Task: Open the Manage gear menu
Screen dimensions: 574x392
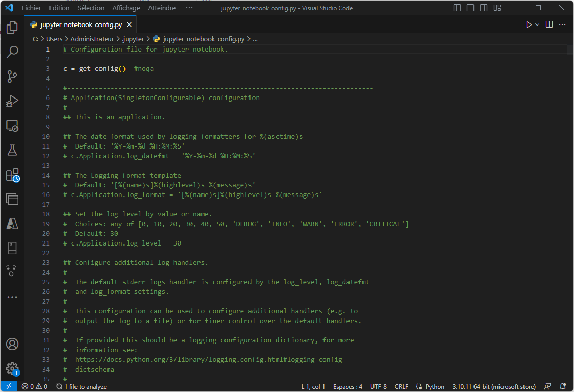Action: pos(12,369)
